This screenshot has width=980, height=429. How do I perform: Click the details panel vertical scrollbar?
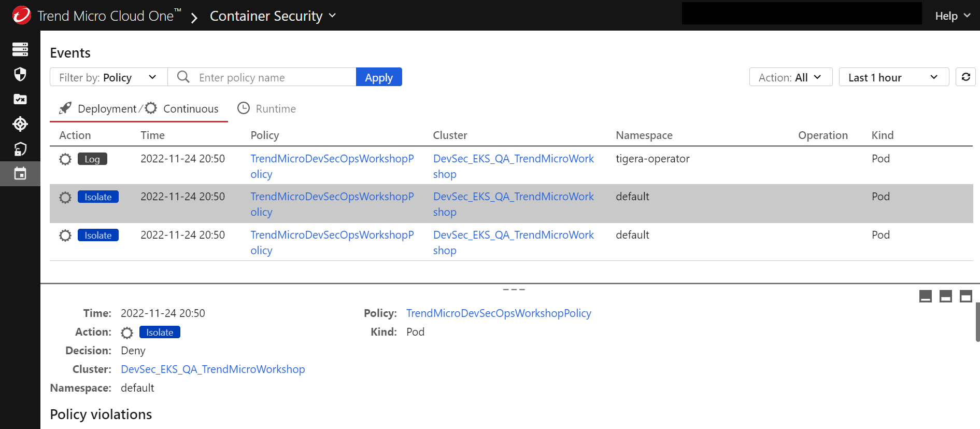(x=977, y=322)
